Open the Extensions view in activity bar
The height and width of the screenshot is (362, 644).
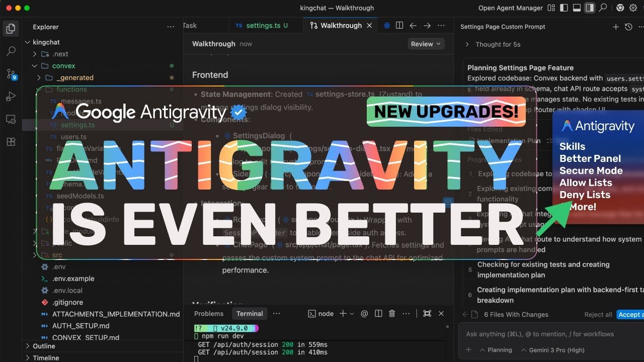11,142
